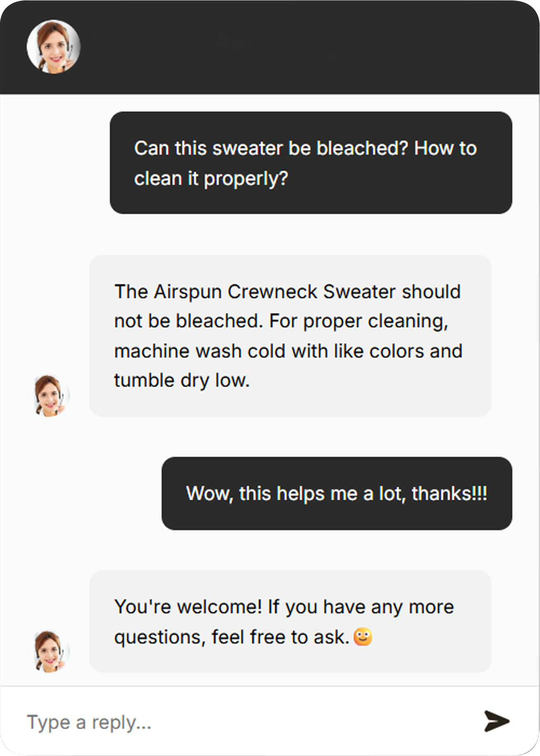Viewport: 540px width, 756px height.
Task: Click the word "thanks!!!" in the user message
Action: [x=449, y=494]
